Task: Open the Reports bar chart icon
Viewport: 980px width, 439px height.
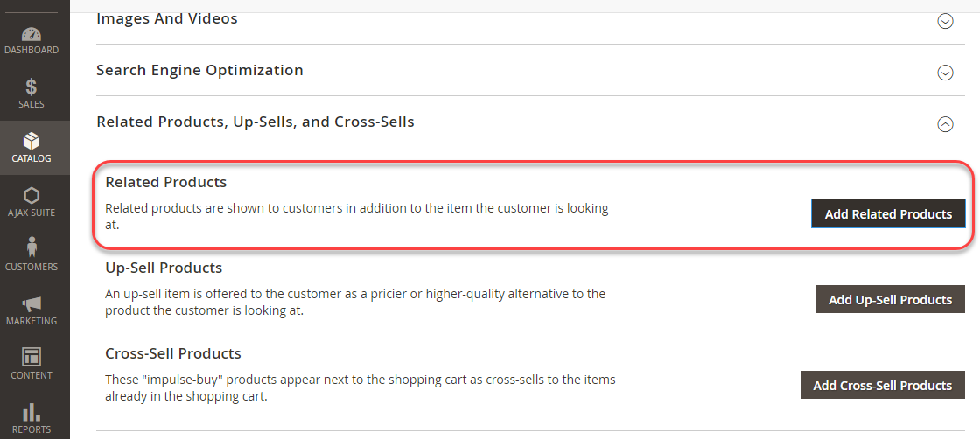Action: [31, 412]
